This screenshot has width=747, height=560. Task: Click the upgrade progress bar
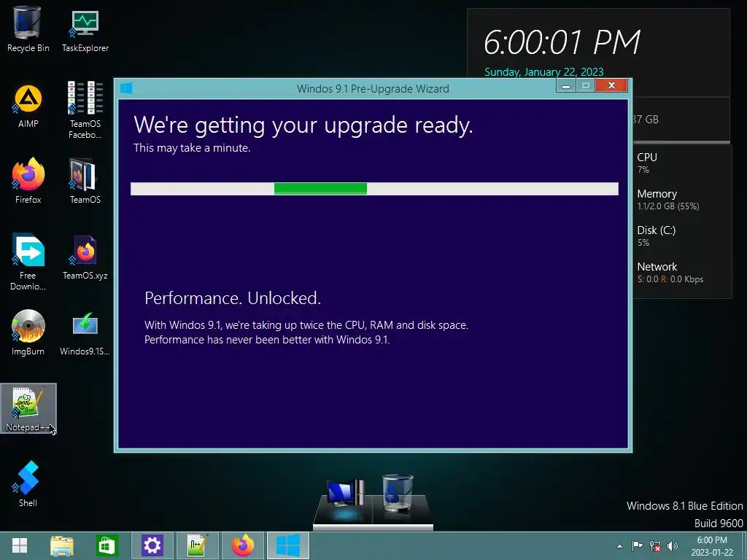[x=374, y=189]
